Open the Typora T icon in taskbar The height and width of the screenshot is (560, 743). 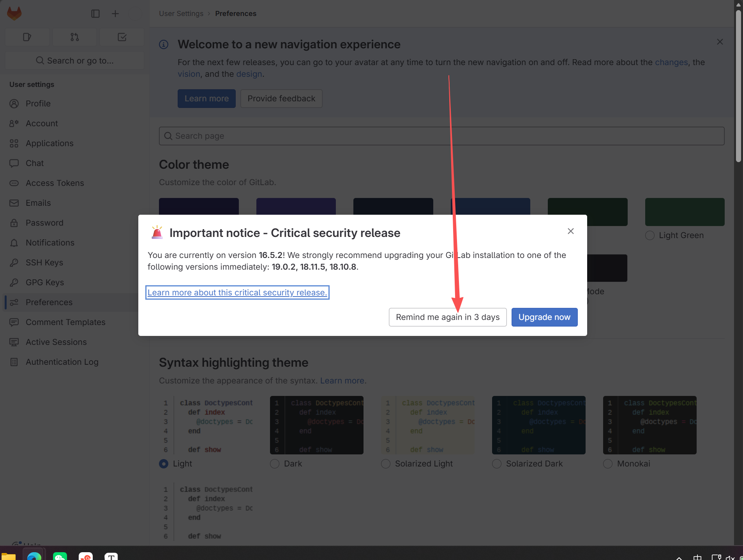coord(111,556)
